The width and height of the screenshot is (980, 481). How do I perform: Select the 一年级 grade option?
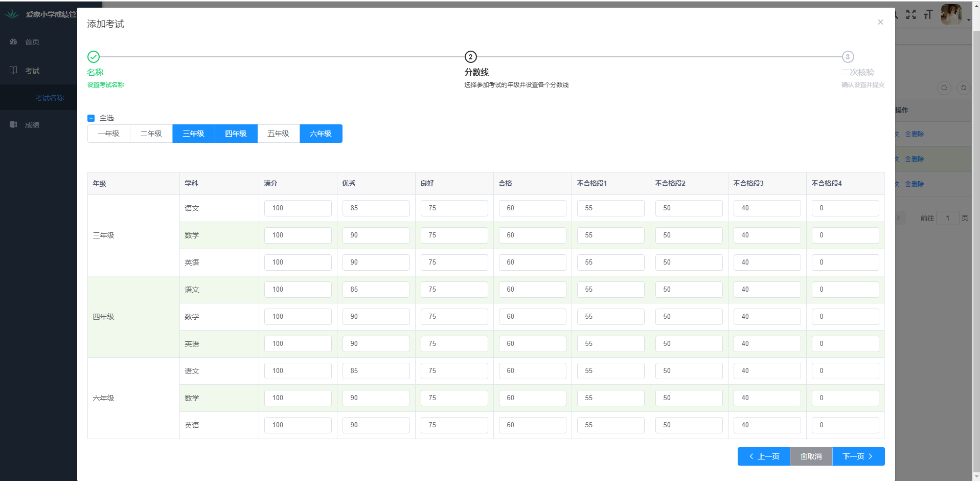(x=109, y=134)
